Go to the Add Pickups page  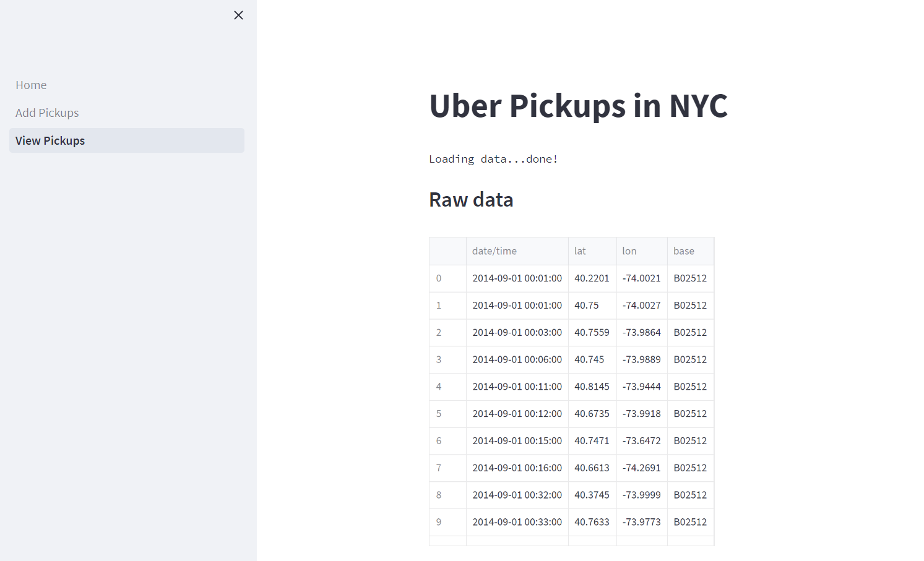[47, 113]
